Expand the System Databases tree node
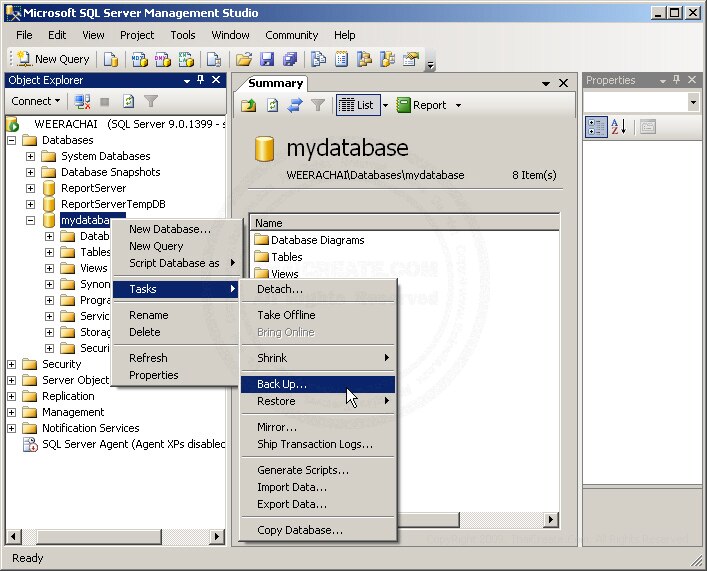The width and height of the screenshot is (707, 571). [x=30, y=156]
